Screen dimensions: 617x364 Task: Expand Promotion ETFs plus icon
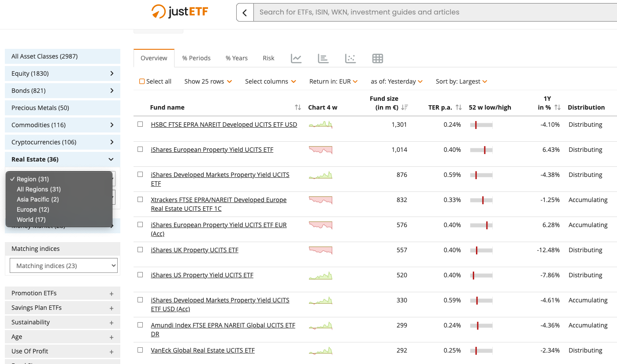click(x=112, y=294)
